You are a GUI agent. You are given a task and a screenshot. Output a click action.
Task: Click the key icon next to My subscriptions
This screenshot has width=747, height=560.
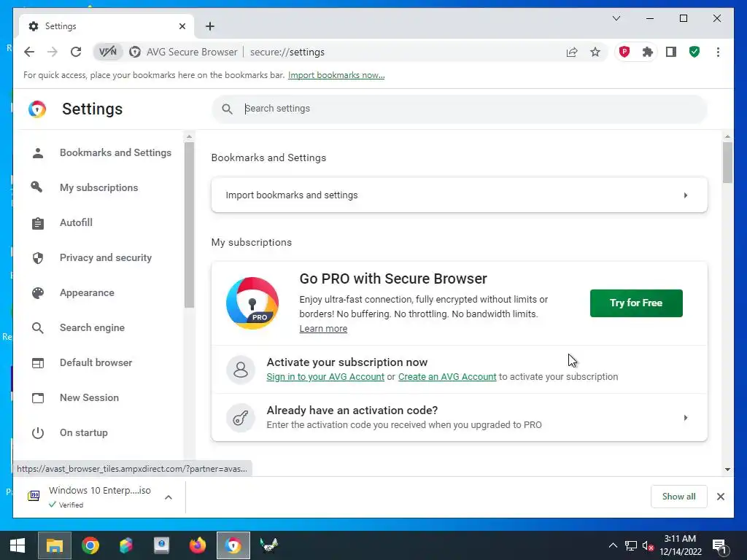click(x=37, y=187)
